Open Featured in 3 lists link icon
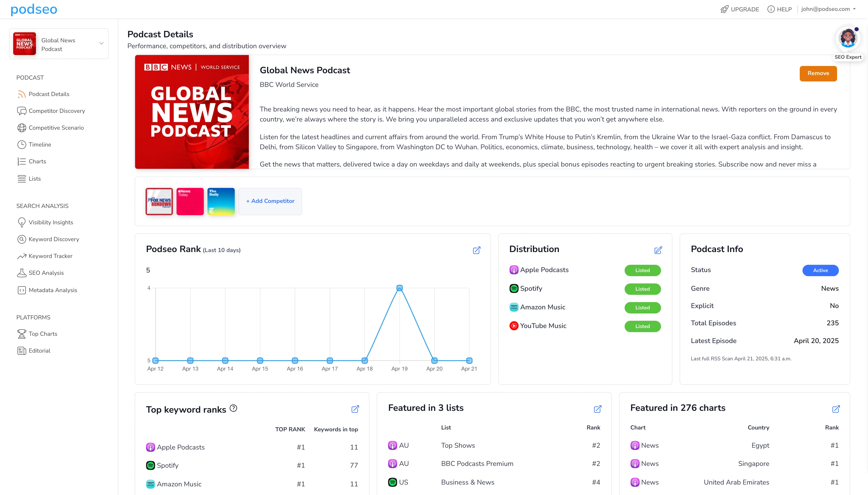Screen dimensions: 868x495 tap(598, 409)
